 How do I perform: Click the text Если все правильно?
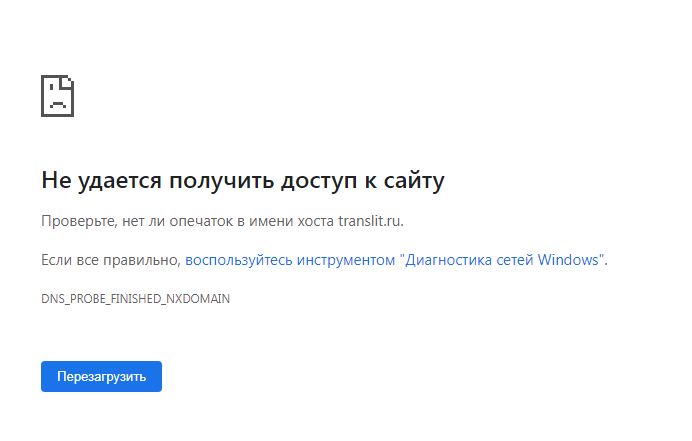point(110,260)
